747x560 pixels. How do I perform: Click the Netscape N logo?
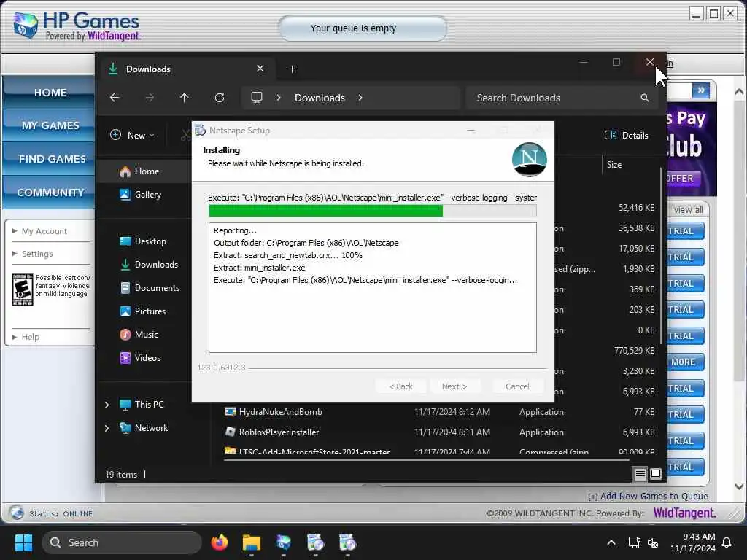[530, 159]
